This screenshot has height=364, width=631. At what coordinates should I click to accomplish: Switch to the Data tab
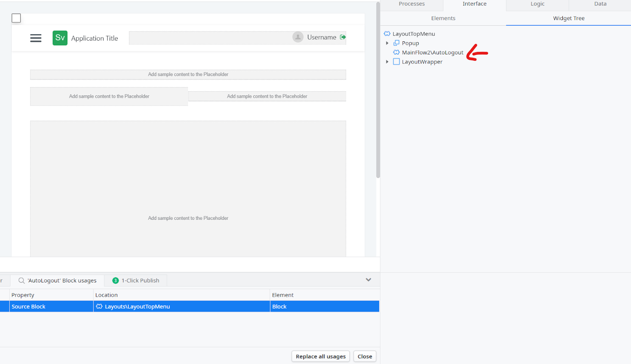(x=600, y=4)
